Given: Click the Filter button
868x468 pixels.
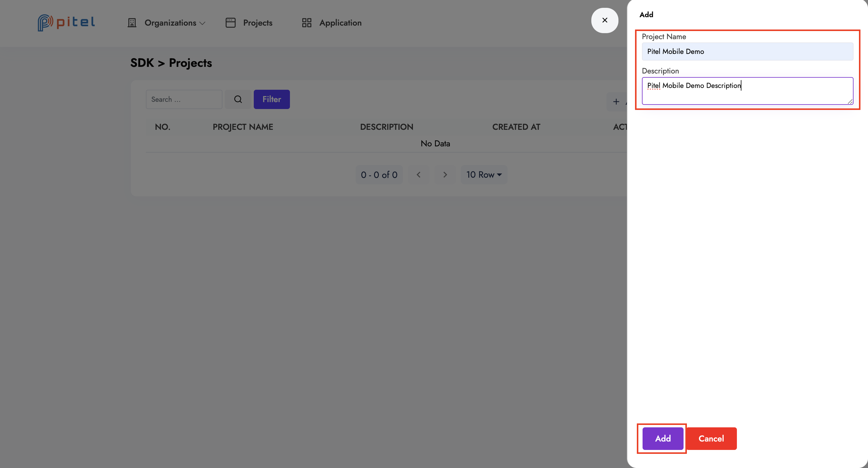Looking at the screenshot, I should 272,99.
